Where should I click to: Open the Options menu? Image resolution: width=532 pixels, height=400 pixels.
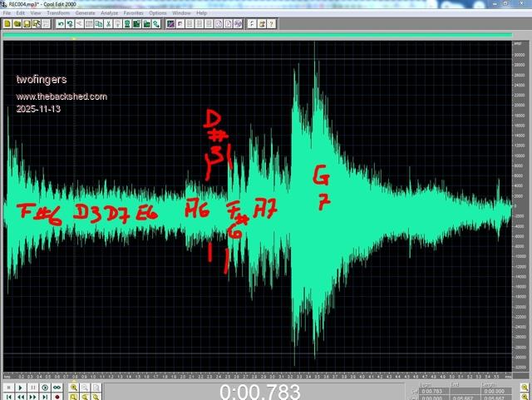(x=158, y=13)
